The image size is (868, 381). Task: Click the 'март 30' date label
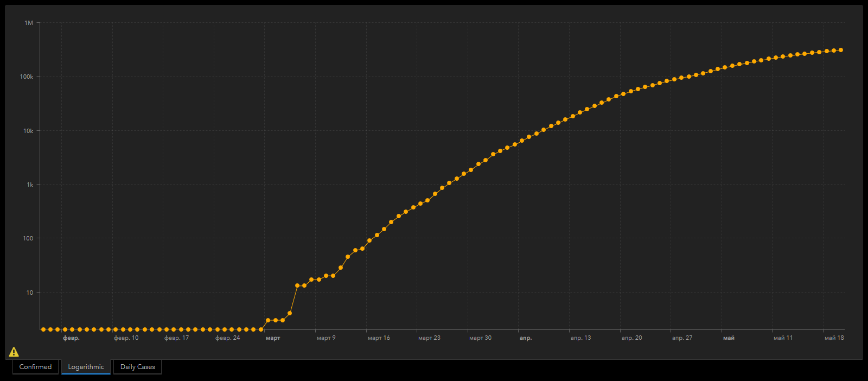coord(480,338)
